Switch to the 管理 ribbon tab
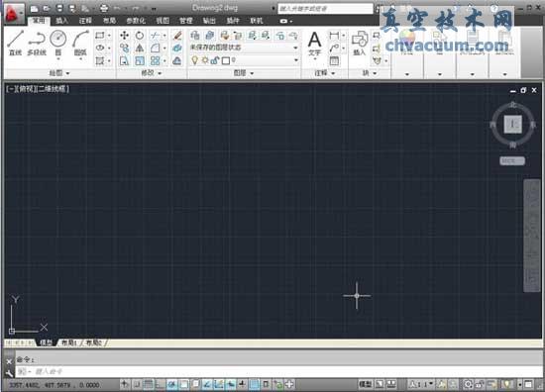Screen dimensions: 545x392 point(186,21)
